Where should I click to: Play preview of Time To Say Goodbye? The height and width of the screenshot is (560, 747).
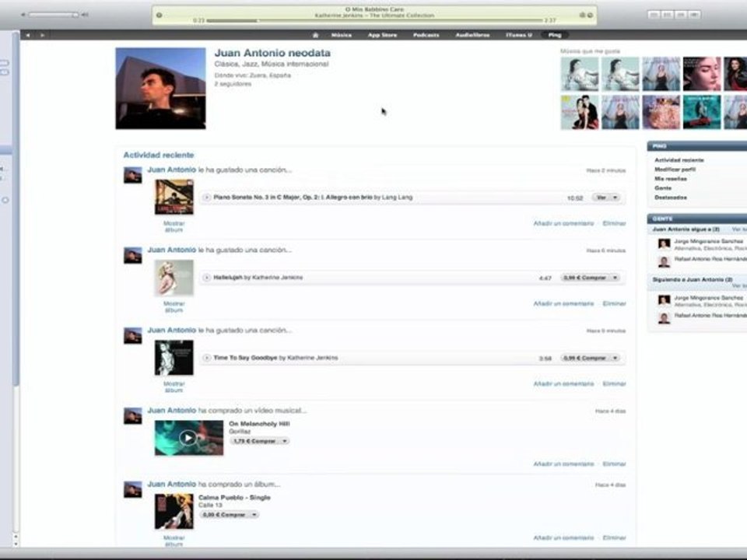(x=207, y=358)
